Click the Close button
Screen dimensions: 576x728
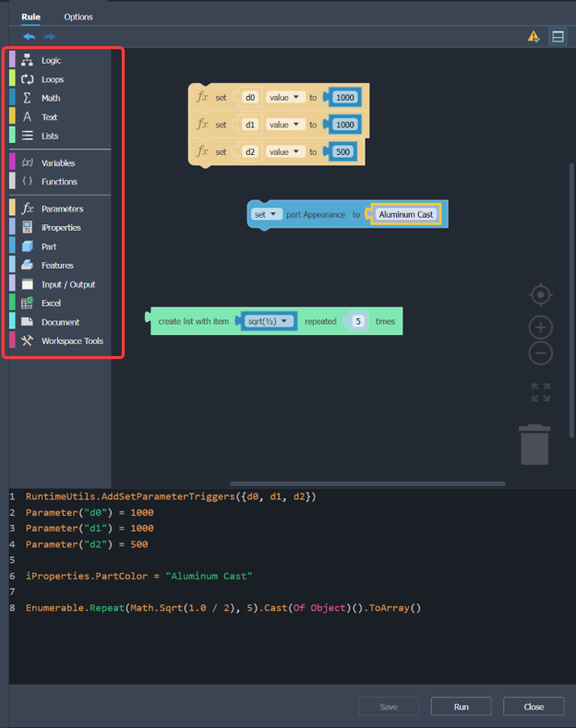(534, 707)
